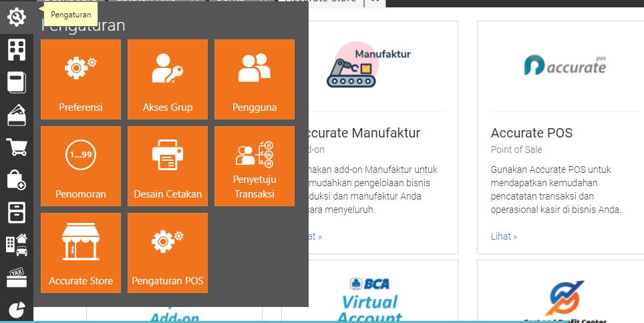The width and height of the screenshot is (644, 323).
Task: Open the inventory drawer icon in sidebar
Action: pyautogui.click(x=17, y=212)
